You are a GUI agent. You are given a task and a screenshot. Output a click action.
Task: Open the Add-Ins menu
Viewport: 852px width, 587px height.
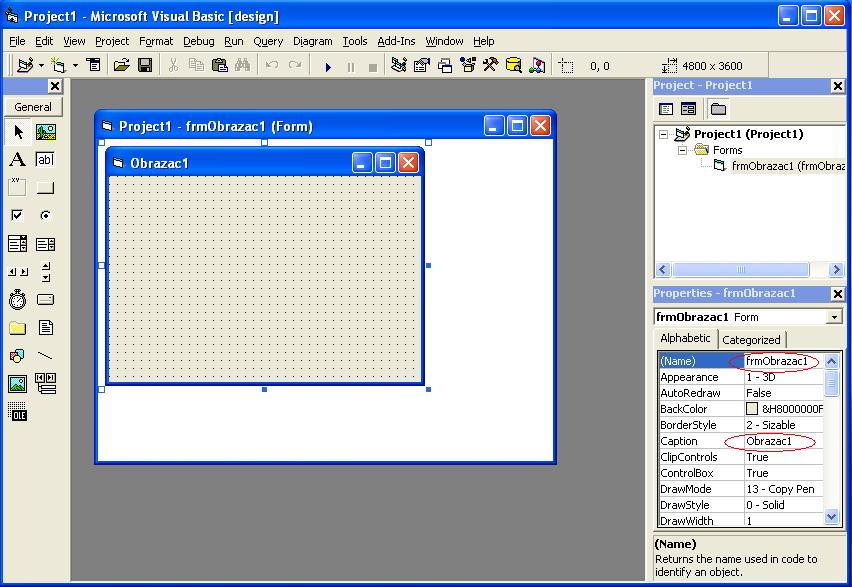[396, 41]
